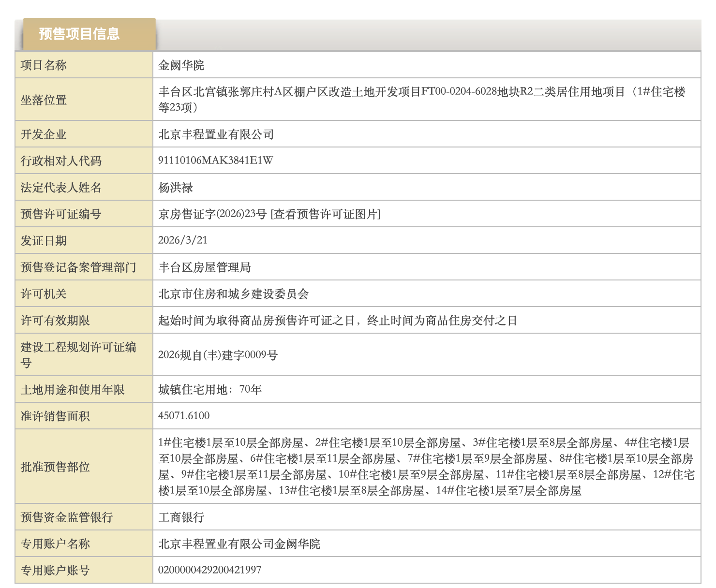Click the 开发企业 row's company name value
716x588 pixels.
pyautogui.click(x=216, y=134)
